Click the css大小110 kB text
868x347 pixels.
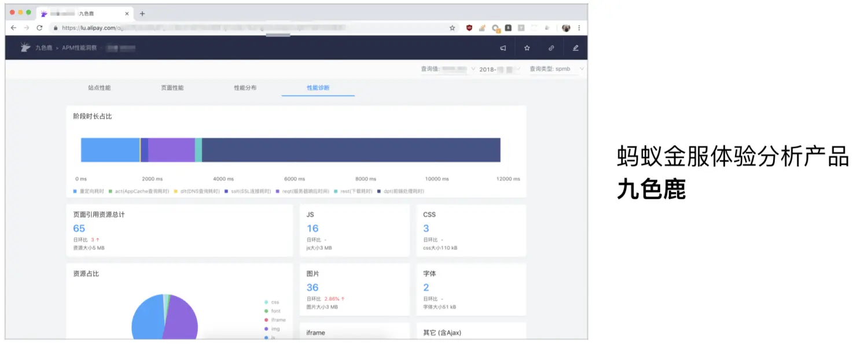pyautogui.click(x=440, y=248)
